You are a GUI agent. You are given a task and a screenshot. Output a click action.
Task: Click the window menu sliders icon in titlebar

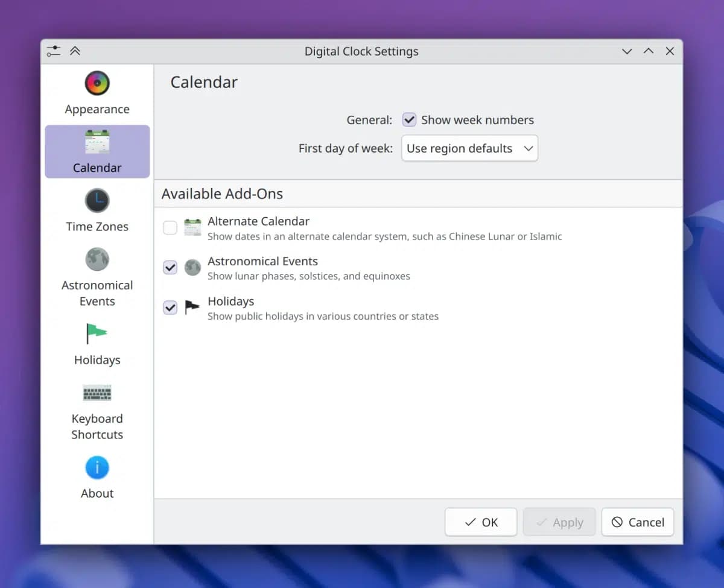[x=54, y=51]
